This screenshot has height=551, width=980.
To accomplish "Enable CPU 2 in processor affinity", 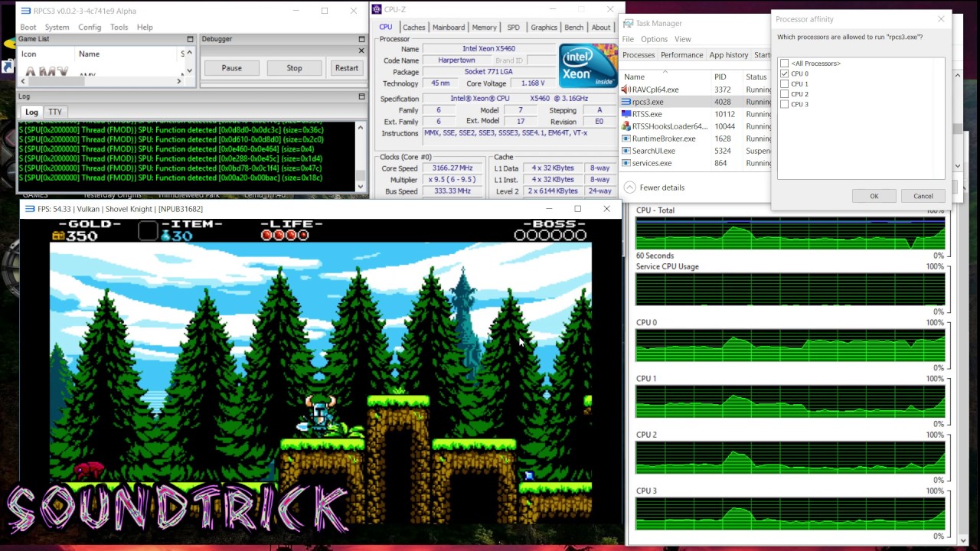I will tap(784, 93).
